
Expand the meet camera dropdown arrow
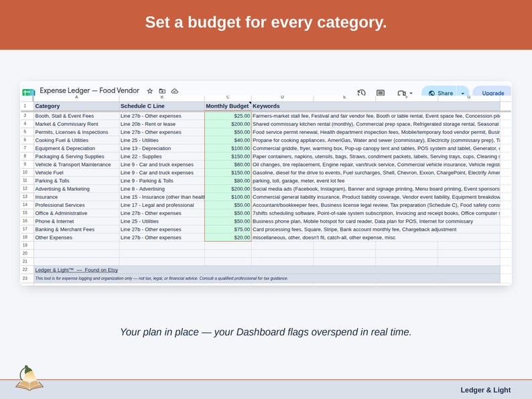(411, 93)
